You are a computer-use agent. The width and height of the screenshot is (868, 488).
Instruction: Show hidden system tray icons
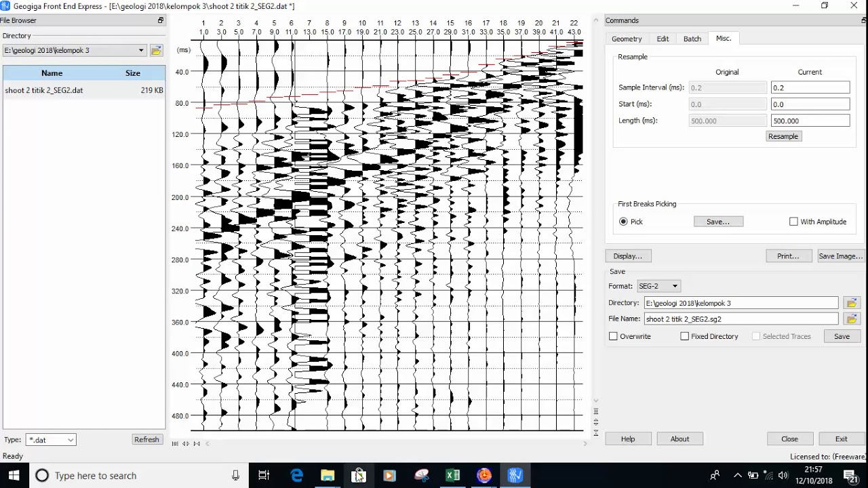tap(738, 475)
